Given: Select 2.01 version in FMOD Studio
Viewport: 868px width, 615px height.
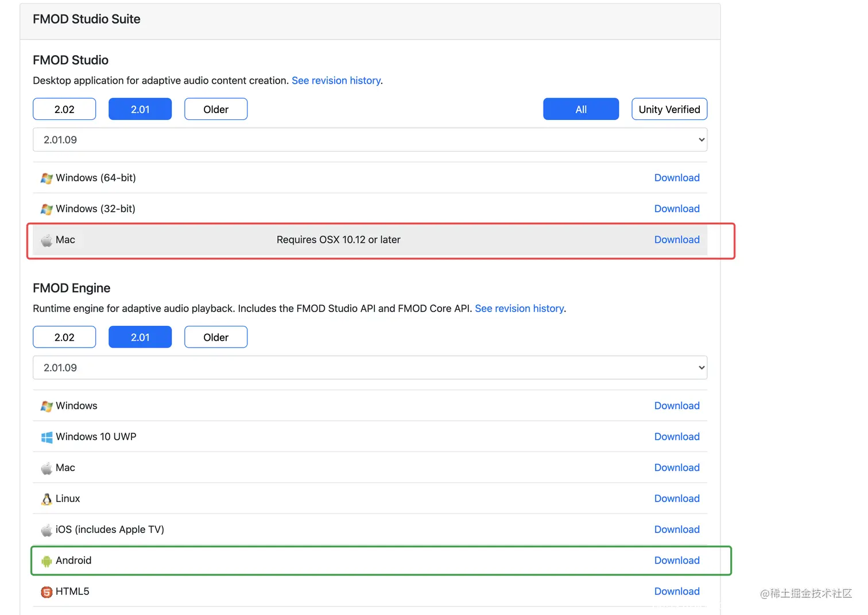Looking at the screenshot, I should click(140, 109).
